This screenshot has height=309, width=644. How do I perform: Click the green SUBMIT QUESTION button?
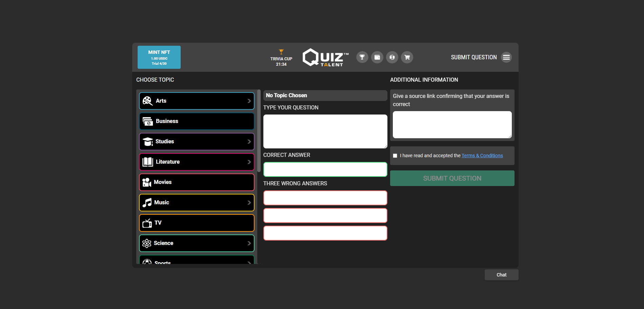coord(452,178)
